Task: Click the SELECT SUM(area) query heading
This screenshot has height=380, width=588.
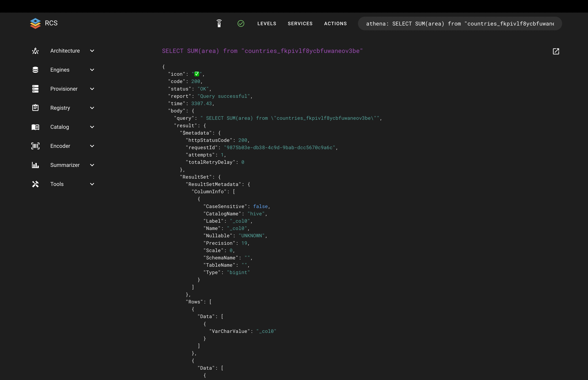Action: click(x=262, y=51)
